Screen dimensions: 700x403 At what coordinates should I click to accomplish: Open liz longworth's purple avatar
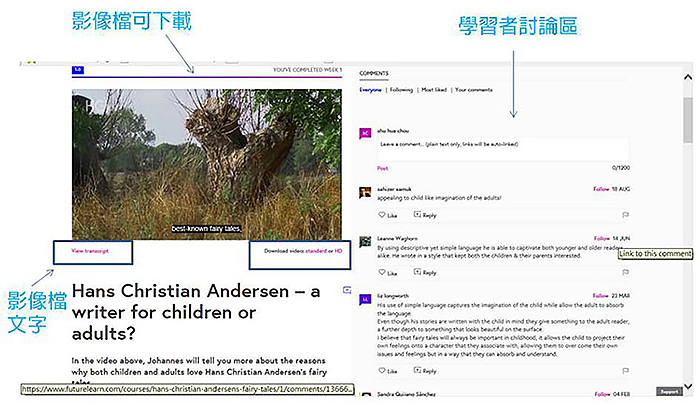click(365, 299)
